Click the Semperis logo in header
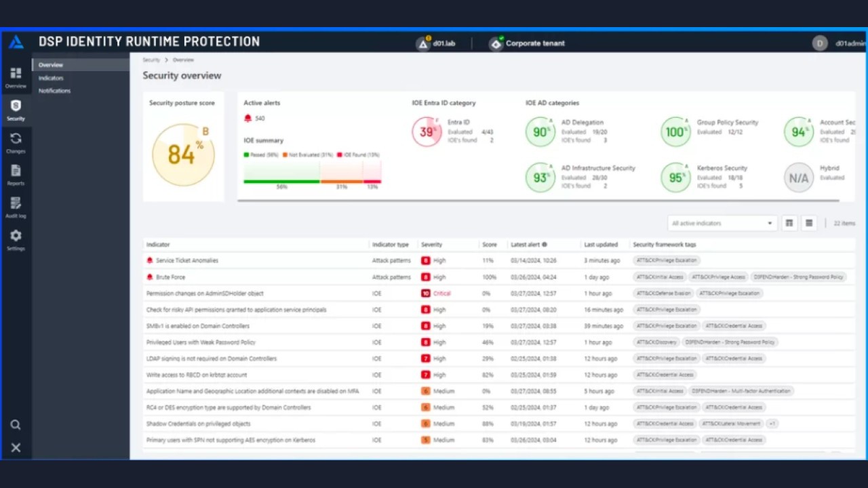The width and height of the screenshot is (868, 488). tap(16, 42)
